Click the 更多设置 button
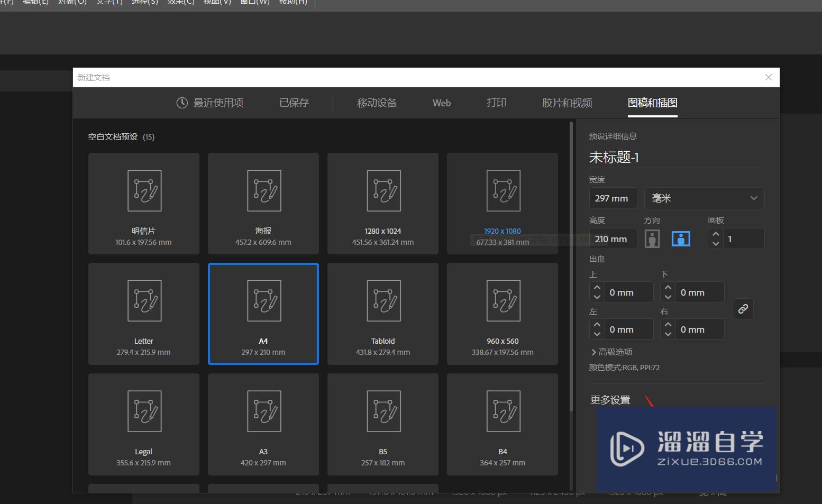The height and width of the screenshot is (504, 822). pos(610,400)
